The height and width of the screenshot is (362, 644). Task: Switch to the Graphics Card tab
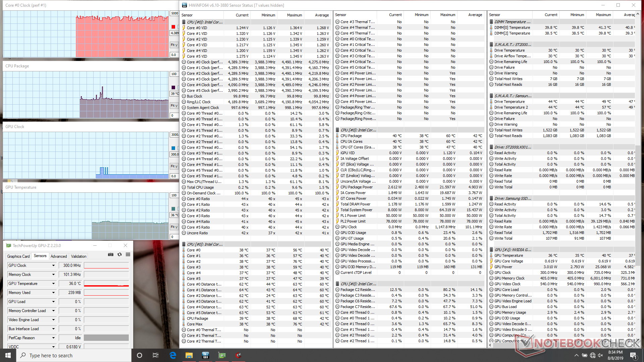point(18,256)
